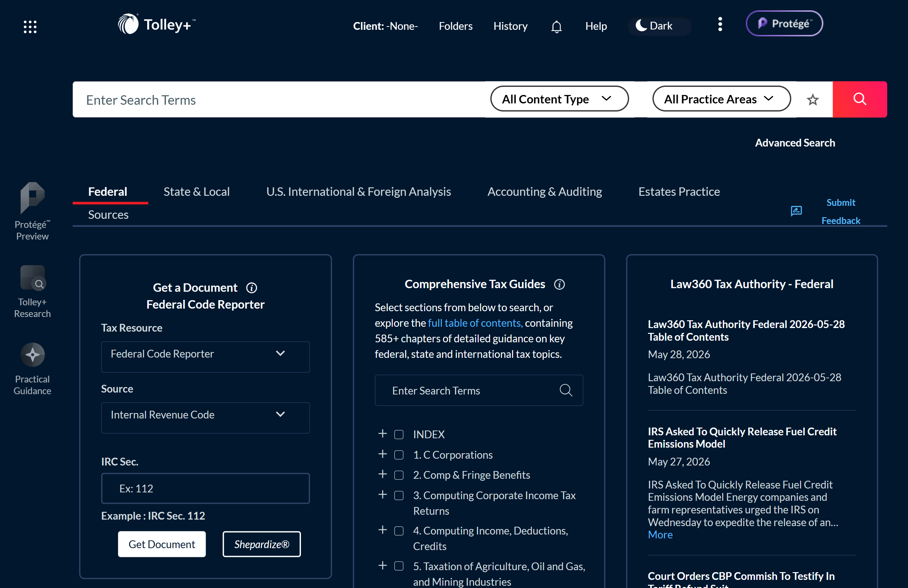The height and width of the screenshot is (588, 908).
Task: Open the Sources tab
Action: pyautogui.click(x=108, y=215)
